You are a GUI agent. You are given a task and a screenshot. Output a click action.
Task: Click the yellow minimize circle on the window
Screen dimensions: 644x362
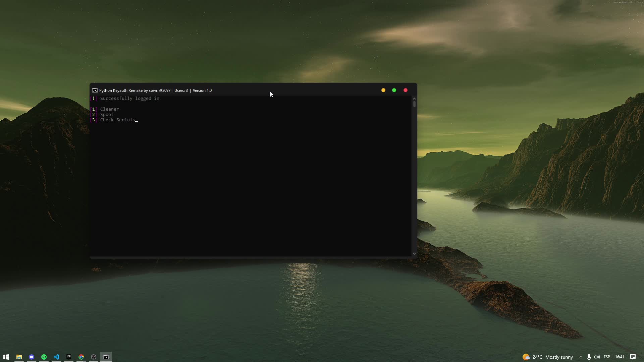pyautogui.click(x=383, y=90)
